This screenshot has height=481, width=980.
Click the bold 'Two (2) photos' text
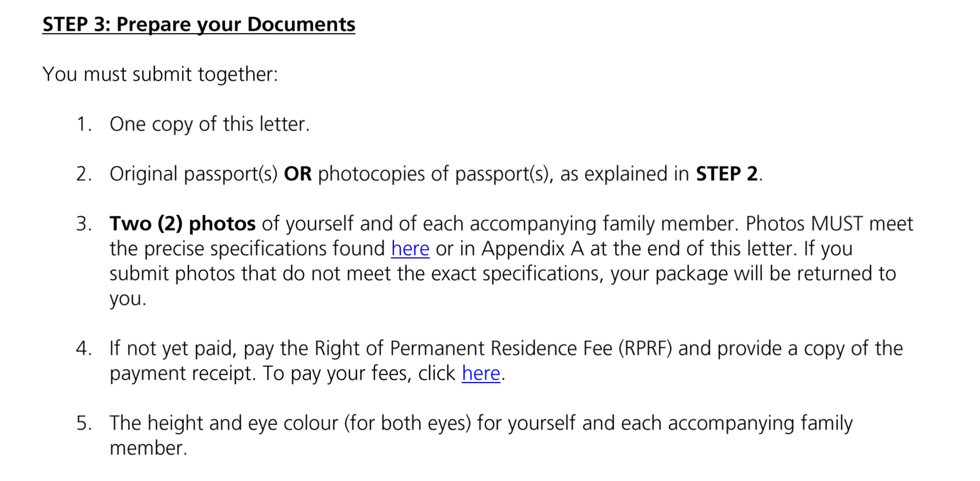182,224
